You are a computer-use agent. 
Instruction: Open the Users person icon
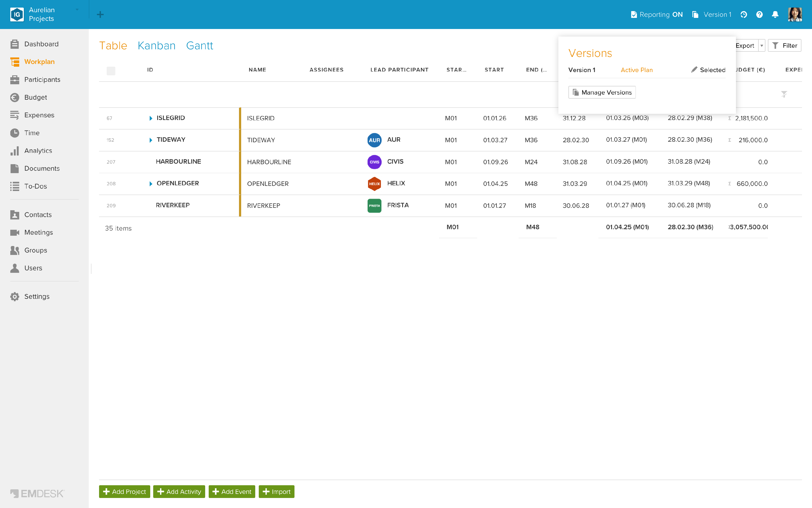coord(14,268)
